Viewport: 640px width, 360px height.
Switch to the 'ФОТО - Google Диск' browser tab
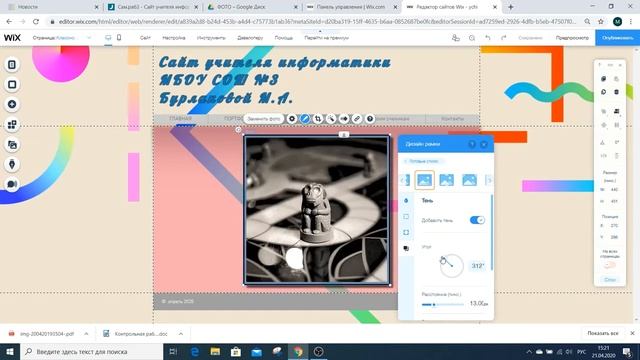pos(252,7)
